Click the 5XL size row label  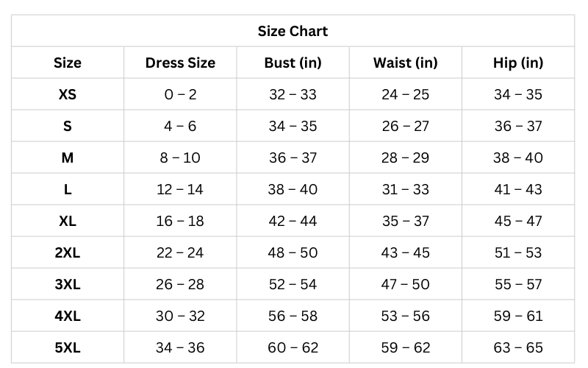68,347
